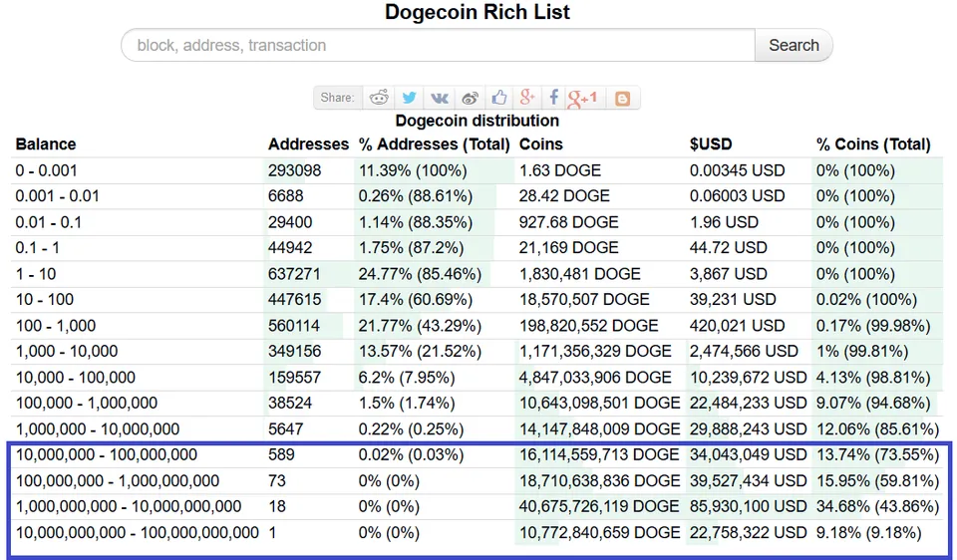The width and height of the screenshot is (957, 560).
Task: Select the 1,000 - 10,000 balance cell
Action: 67,352
